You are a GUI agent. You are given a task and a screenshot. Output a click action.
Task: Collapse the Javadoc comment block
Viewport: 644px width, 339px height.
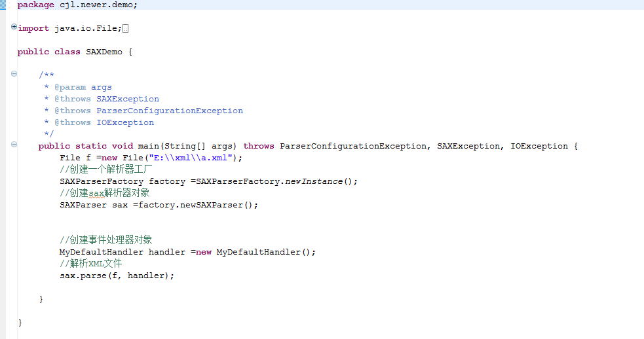tap(14, 74)
